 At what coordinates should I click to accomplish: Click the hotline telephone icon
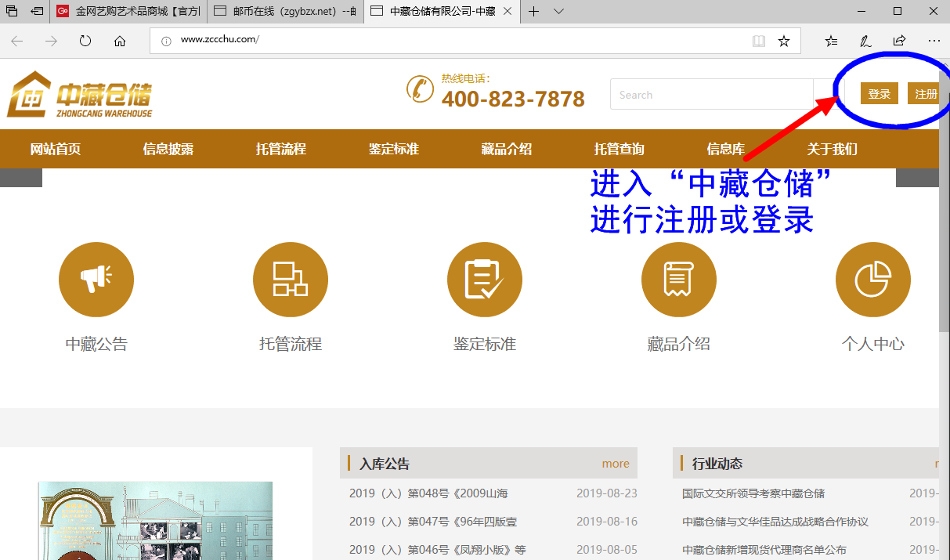pyautogui.click(x=421, y=89)
